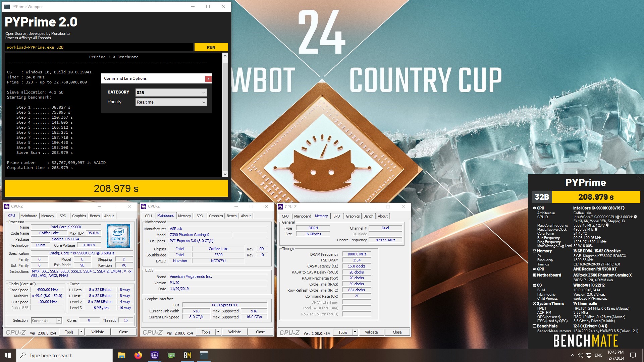644x362 pixels.
Task: Click the RUN button in PYPrime
Action: (211, 47)
